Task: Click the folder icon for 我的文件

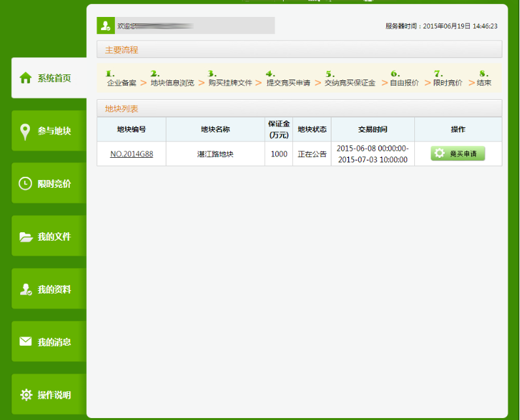Action: [x=25, y=237]
